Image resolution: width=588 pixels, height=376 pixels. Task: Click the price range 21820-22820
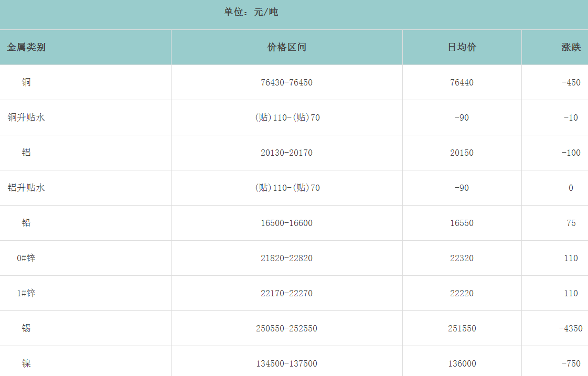(x=286, y=258)
